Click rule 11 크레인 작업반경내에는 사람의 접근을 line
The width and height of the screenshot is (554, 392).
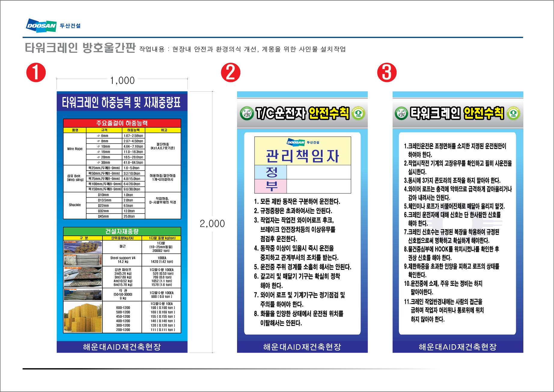click(x=443, y=302)
